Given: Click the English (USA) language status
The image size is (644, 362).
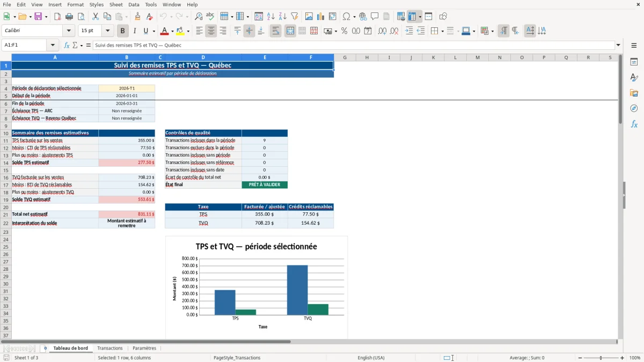Looking at the screenshot, I should [371, 358].
